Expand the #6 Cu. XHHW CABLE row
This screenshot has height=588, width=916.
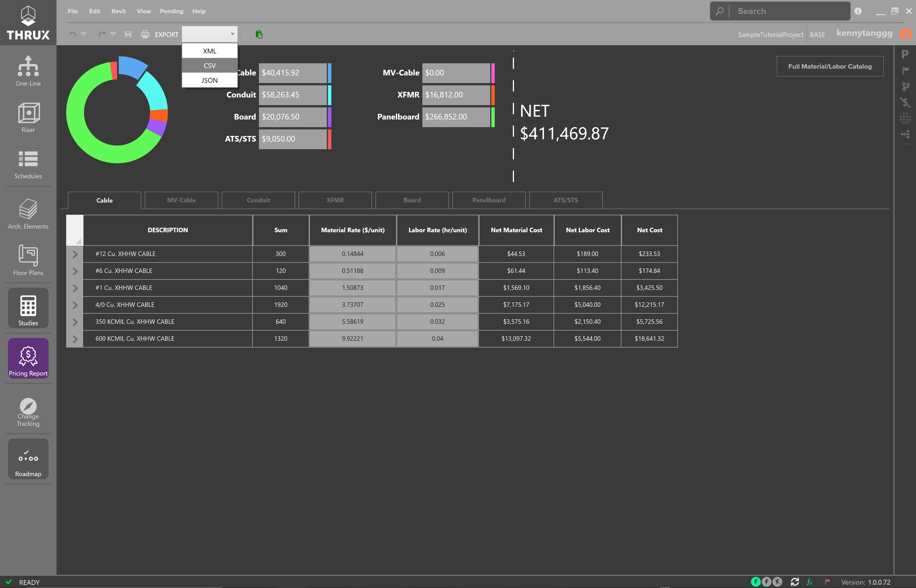click(75, 271)
